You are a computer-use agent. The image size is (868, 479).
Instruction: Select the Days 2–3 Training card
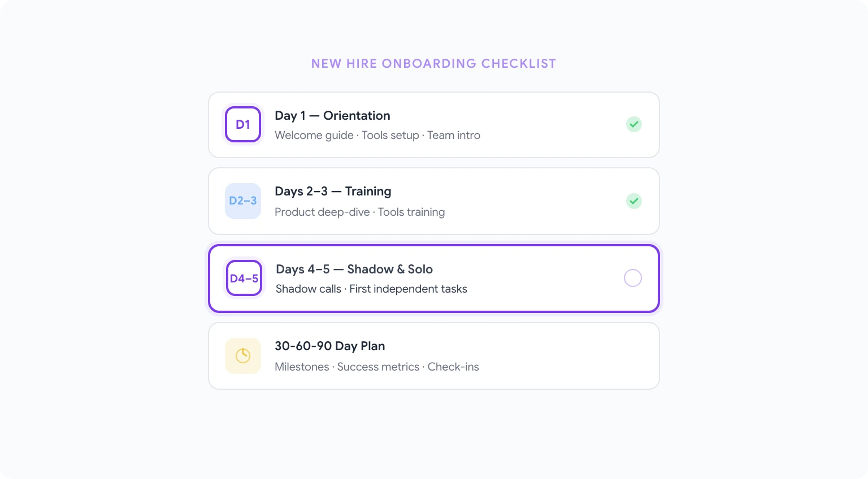coord(433,201)
